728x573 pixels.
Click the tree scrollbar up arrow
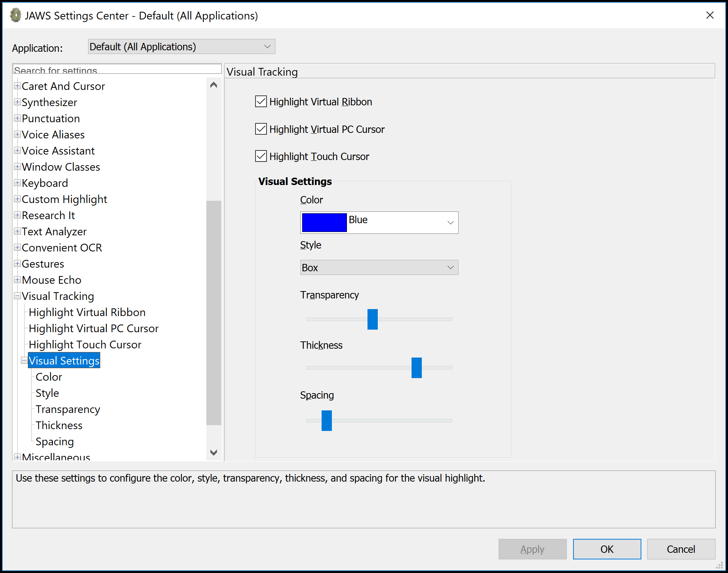pos(214,85)
